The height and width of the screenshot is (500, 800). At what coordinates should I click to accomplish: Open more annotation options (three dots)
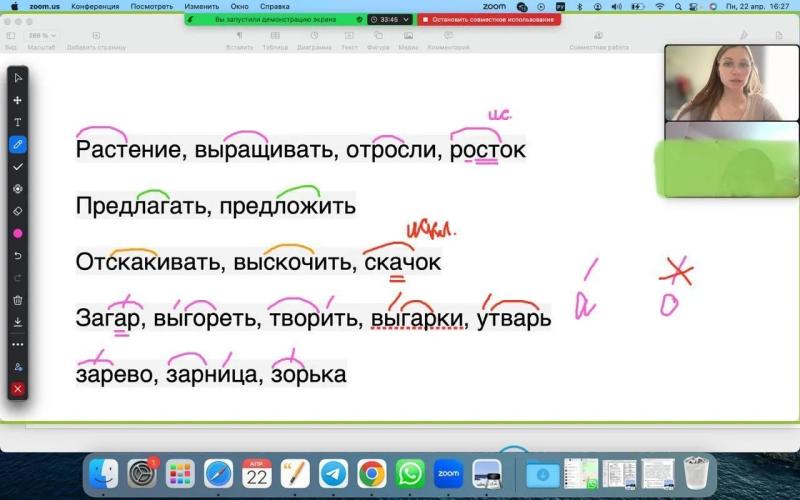coord(18,344)
